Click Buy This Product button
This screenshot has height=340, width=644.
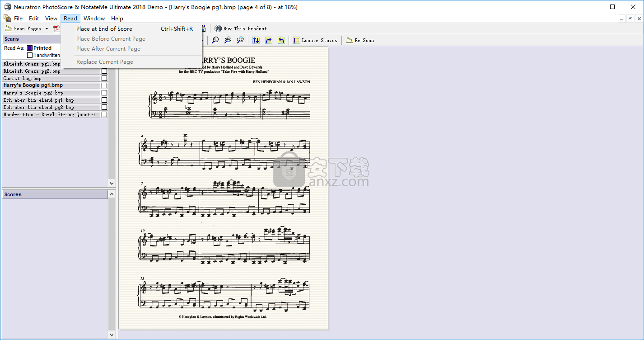pyautogui.click(x=241, y=28)
